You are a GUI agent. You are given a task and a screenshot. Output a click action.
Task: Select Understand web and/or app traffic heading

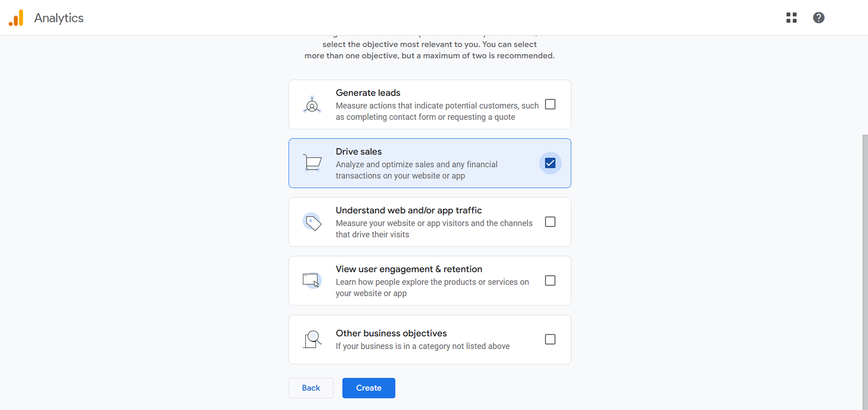coord(409,210)
